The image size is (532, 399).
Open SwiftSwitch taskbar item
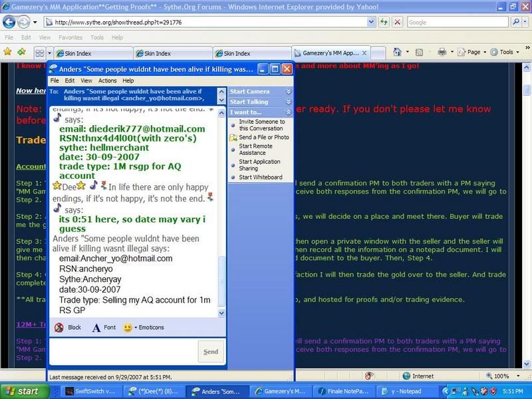[90, 391]
